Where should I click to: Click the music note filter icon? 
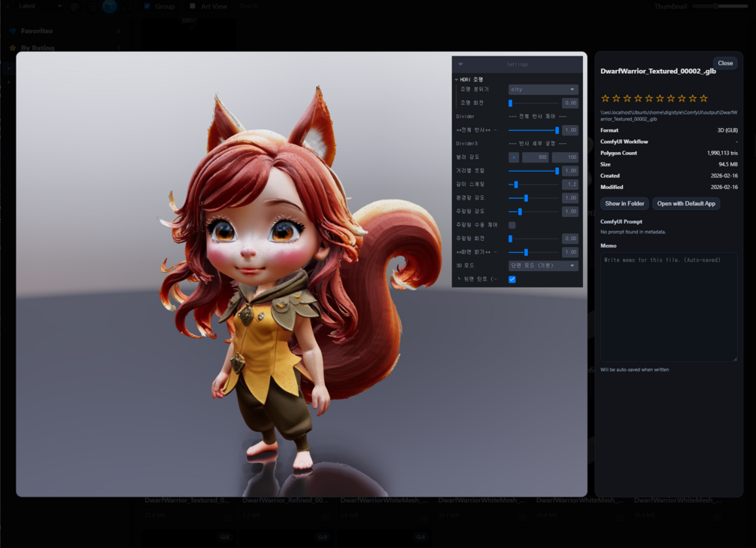tap(128, 6)
